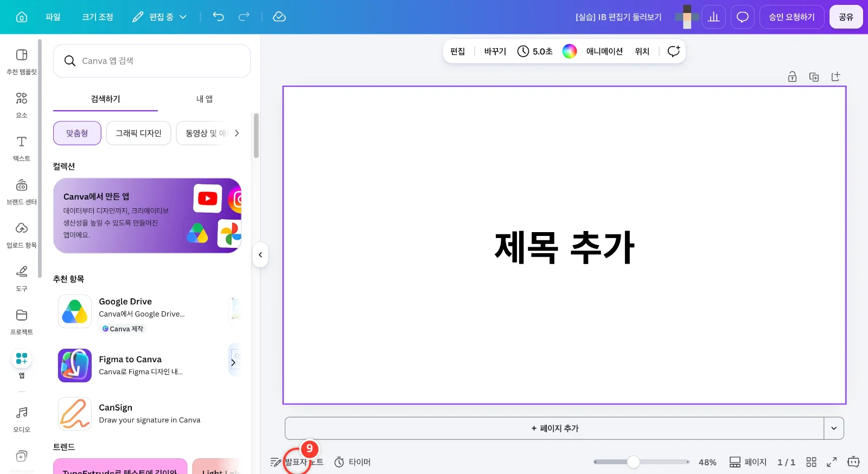The width and height of the screenshot is (868, 474).
Task: Open the 파일 menu
Action: click(53, 17)
